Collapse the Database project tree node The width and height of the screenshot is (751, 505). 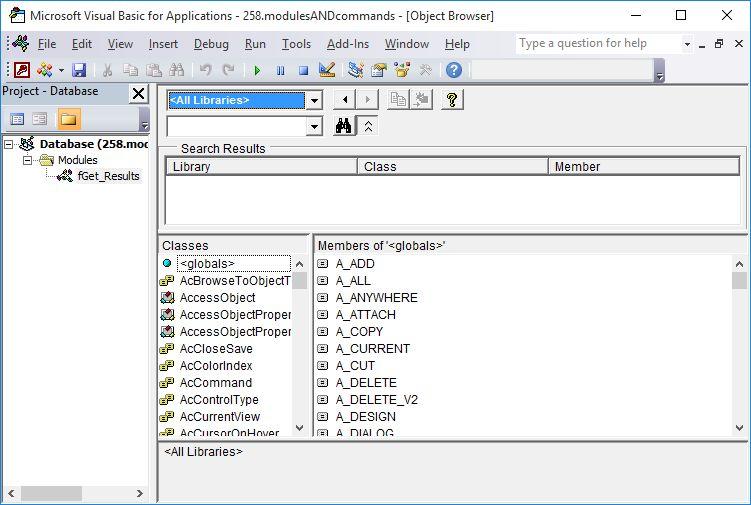pyautogui.click(x=9, y=144)
